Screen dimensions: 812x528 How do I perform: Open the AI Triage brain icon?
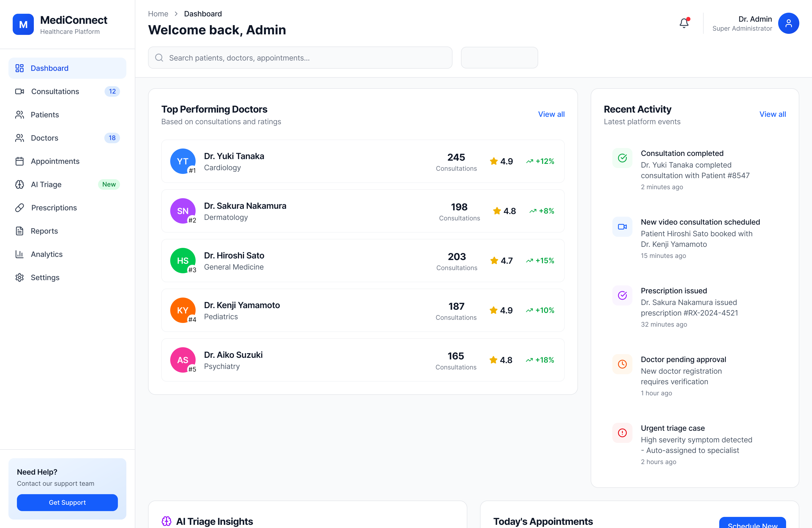tap(20, 184)
